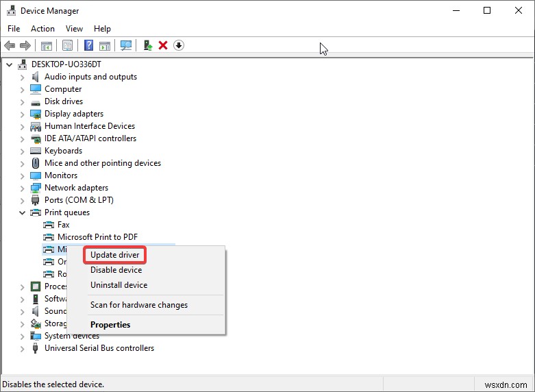Click Scan for hardware changes monitor icon

click(126, 45)
